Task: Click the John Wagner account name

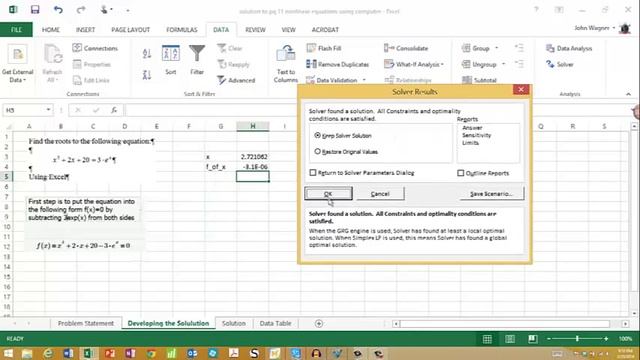Action: pos(591,28)
